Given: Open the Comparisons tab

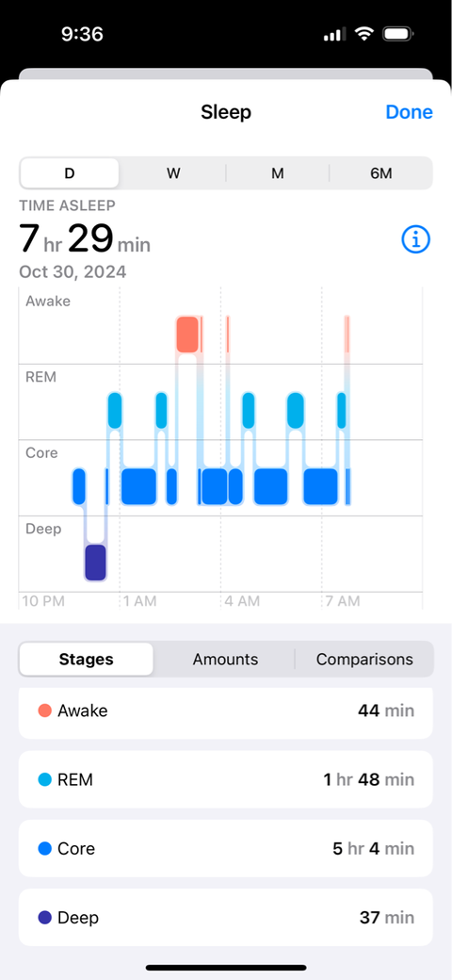Looking at the screenshot, I should [364, 659].
